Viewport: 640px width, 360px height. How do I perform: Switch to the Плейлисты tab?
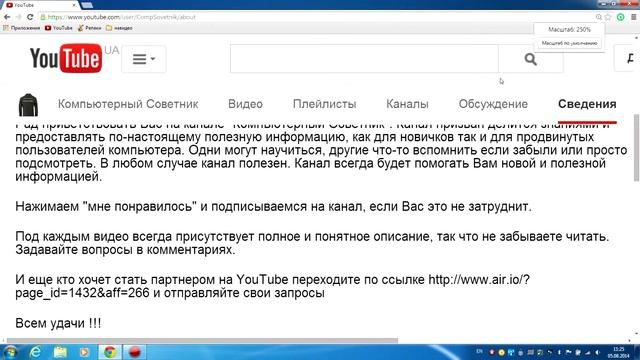324,104
